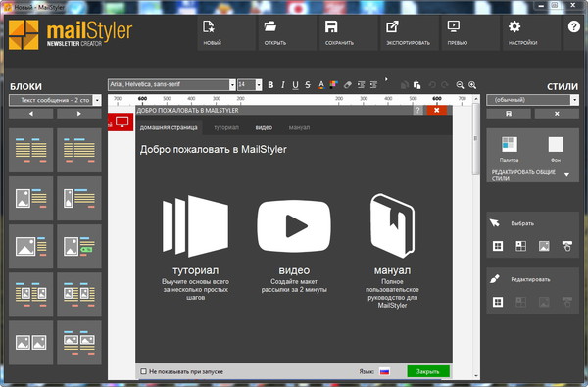
Task: Save the project with Сохранить
Action: [x=348, y=33]
